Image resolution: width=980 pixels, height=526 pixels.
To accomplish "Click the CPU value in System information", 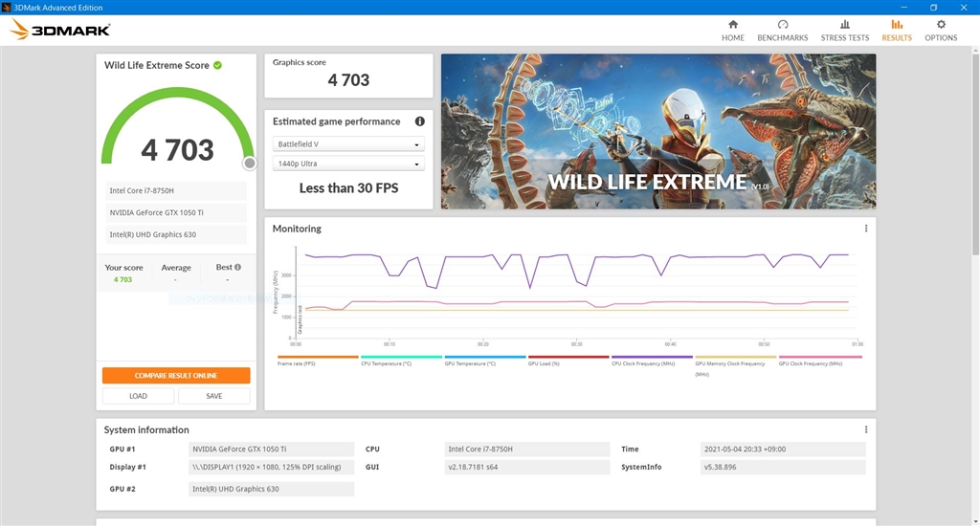I will click(x=527, y=449).
